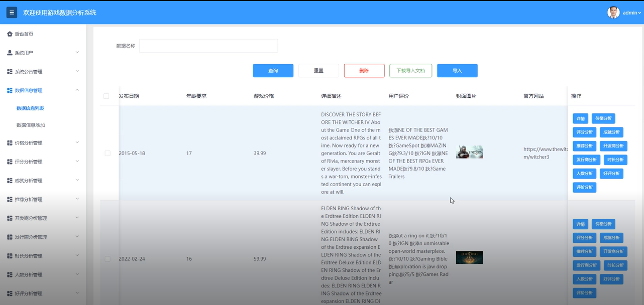The height and width of the screenshot is (305, 644).
Task: Expand the 系统公告管理 menu section
Action: tap(43, 71)
